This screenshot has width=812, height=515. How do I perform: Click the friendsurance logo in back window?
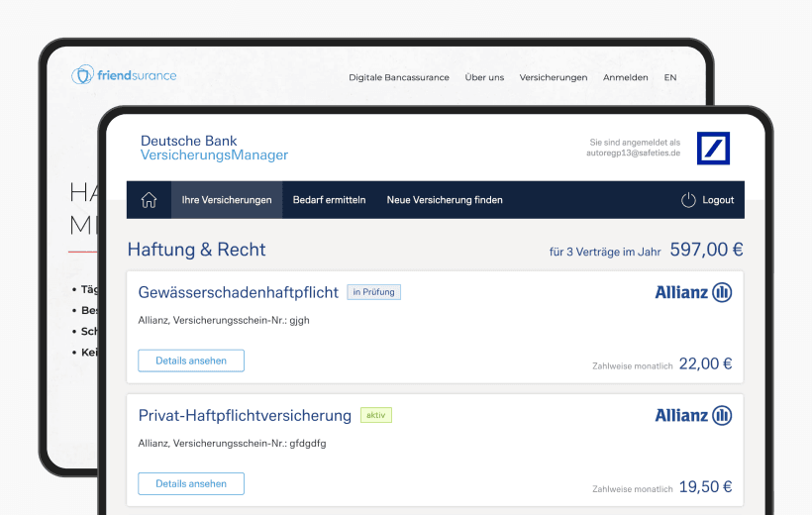click(124, 75)
